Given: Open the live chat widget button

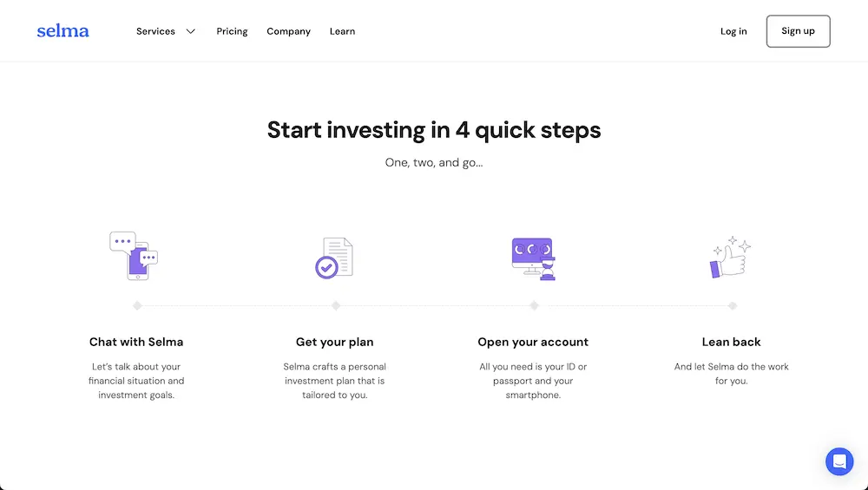Looking at the screenshot, I should tap(839, 461).
